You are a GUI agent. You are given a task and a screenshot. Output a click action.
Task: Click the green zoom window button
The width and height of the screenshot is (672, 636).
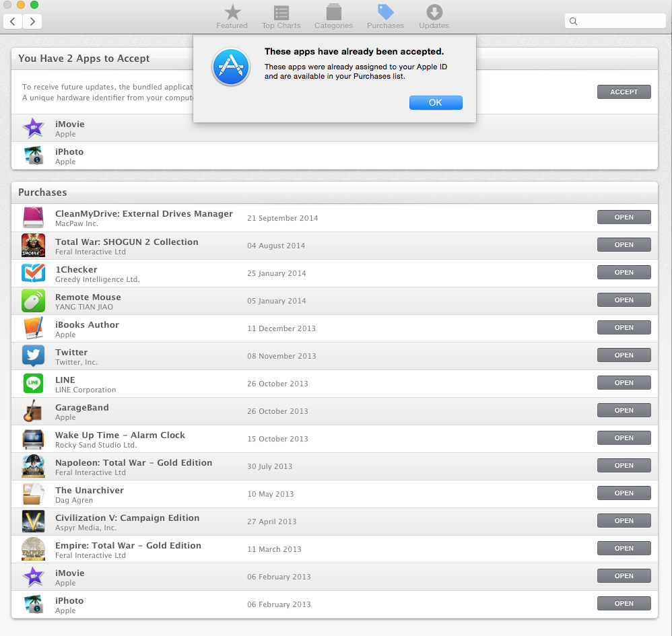click(x=34, y=5)
